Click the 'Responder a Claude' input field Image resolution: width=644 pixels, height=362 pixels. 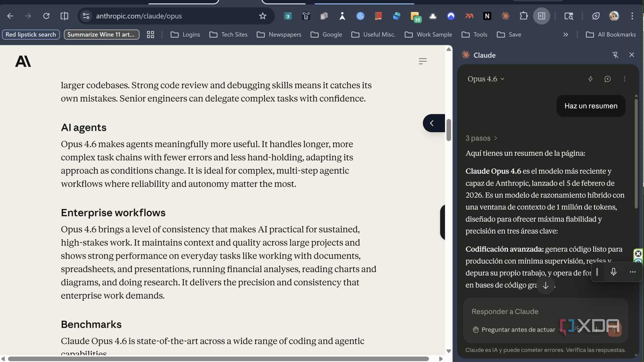(x=545, y=311)
